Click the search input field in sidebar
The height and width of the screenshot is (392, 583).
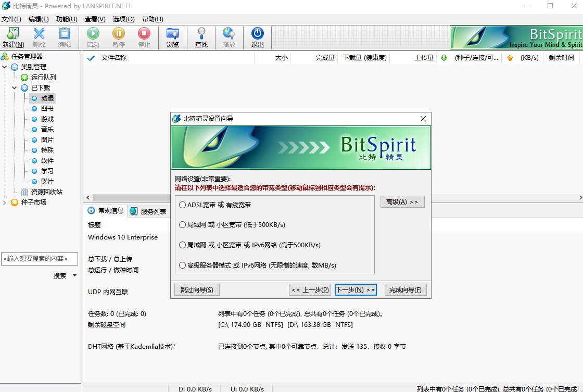pyautogui.click(x=39, y=259)
